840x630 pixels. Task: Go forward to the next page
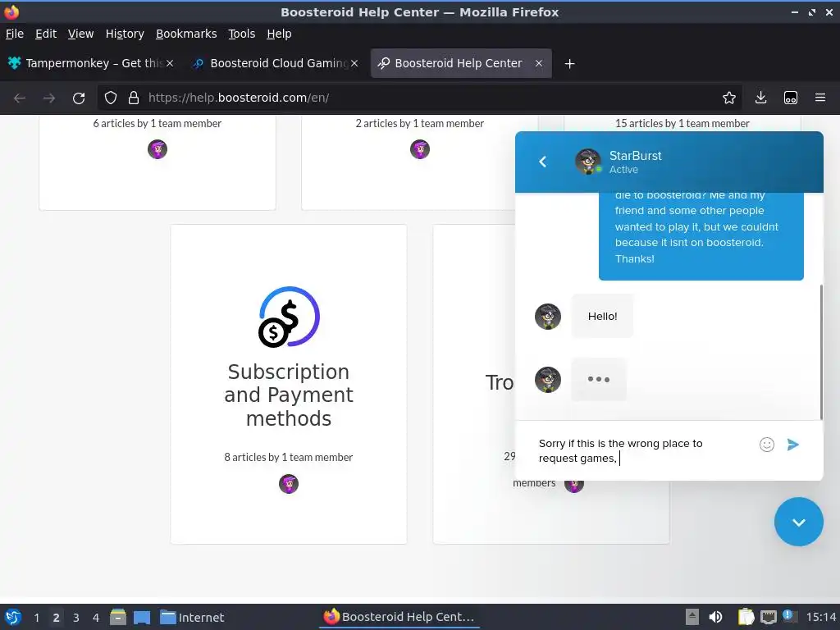coord(49,98)
